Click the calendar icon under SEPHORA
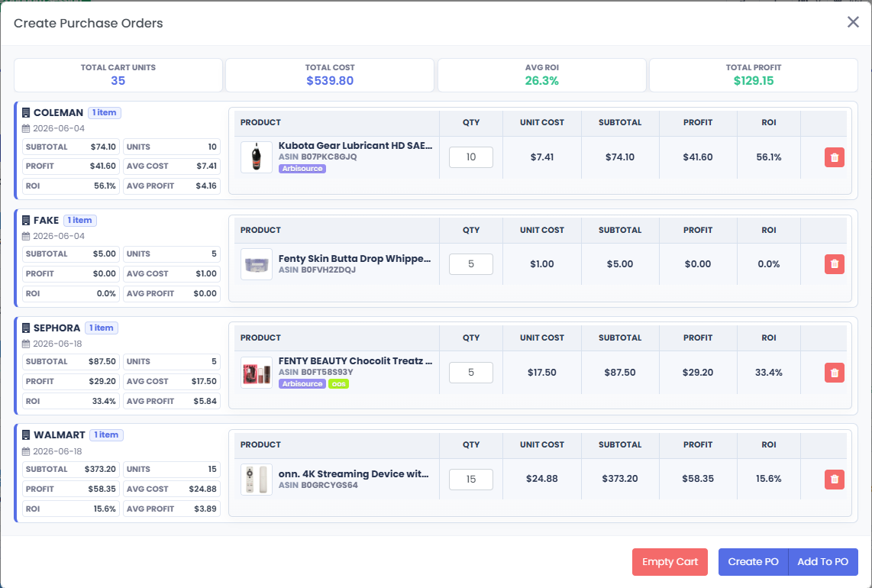872x588 pixels. tap(26, 344)
